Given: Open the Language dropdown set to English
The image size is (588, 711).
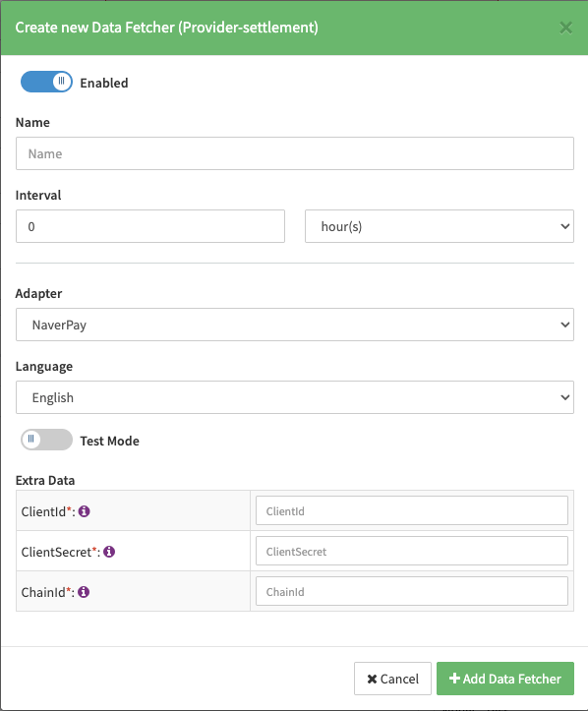Looking at the screenshot, I should pos(295,397).
